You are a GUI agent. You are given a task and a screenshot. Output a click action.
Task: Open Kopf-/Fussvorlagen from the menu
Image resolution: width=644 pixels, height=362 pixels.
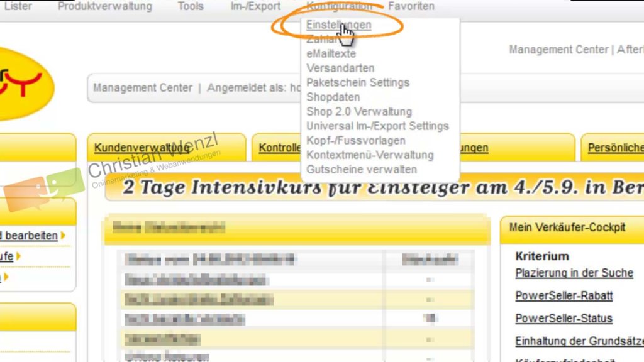pos(355,140)
